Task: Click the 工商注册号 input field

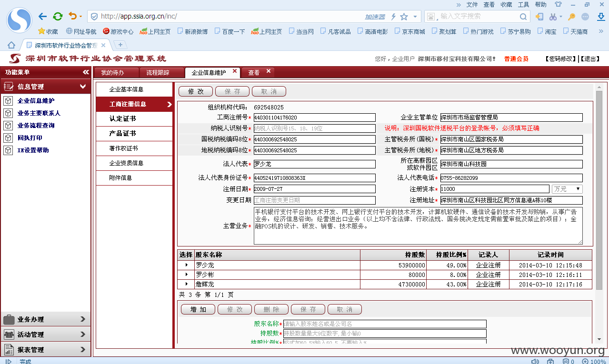Action: point(314,118)
